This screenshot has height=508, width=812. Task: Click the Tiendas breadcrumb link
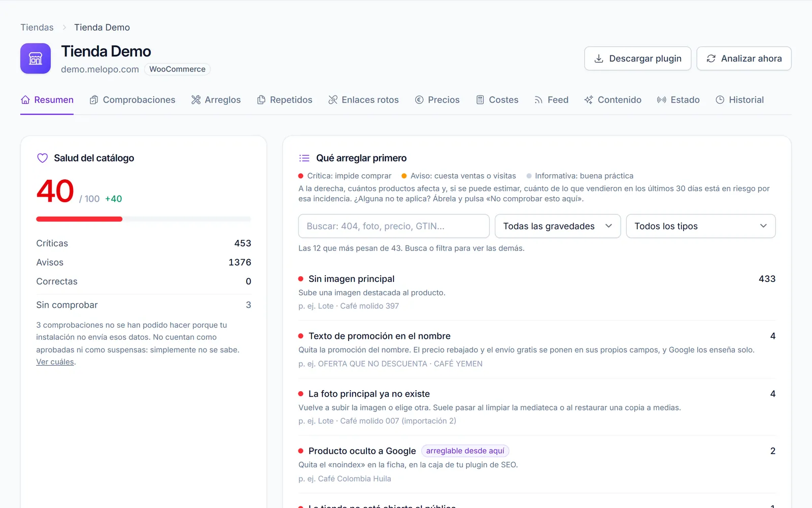pyautogui.click(x=37, y=27)
